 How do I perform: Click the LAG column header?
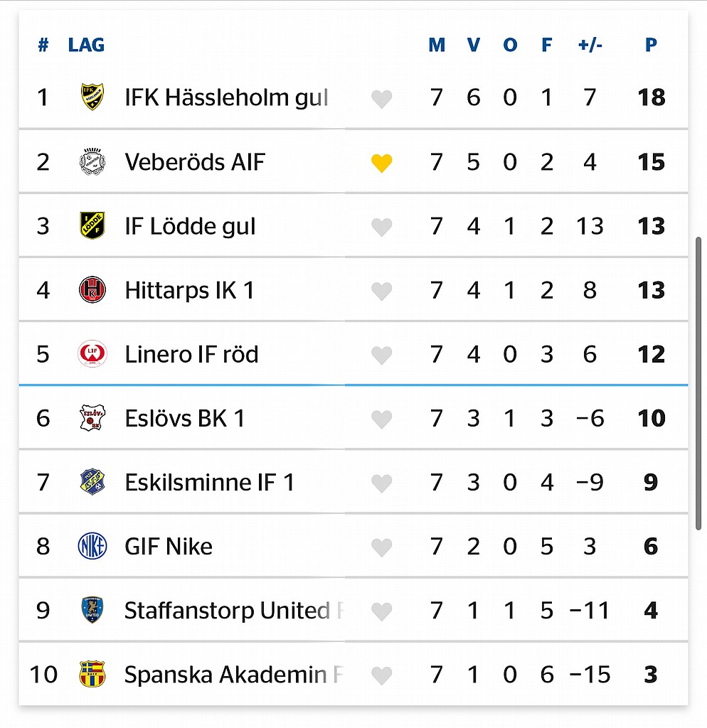(x=86, y=45)
